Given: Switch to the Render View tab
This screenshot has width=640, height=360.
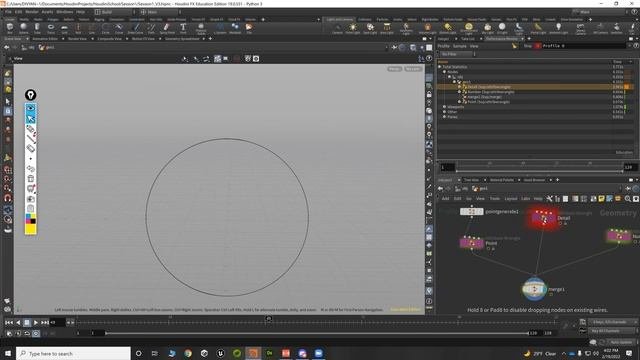Looking at the screenshot, I should 77,39.
